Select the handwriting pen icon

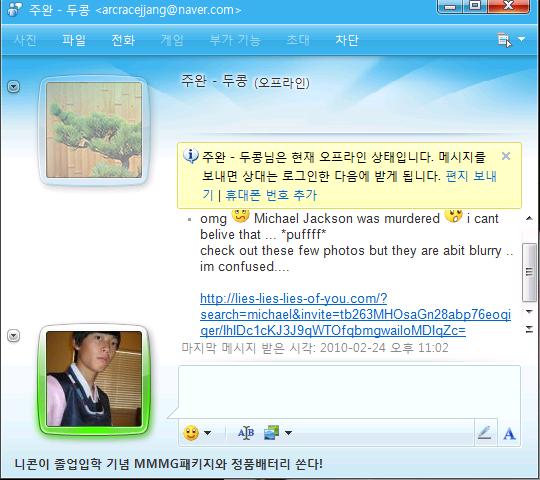485,433
